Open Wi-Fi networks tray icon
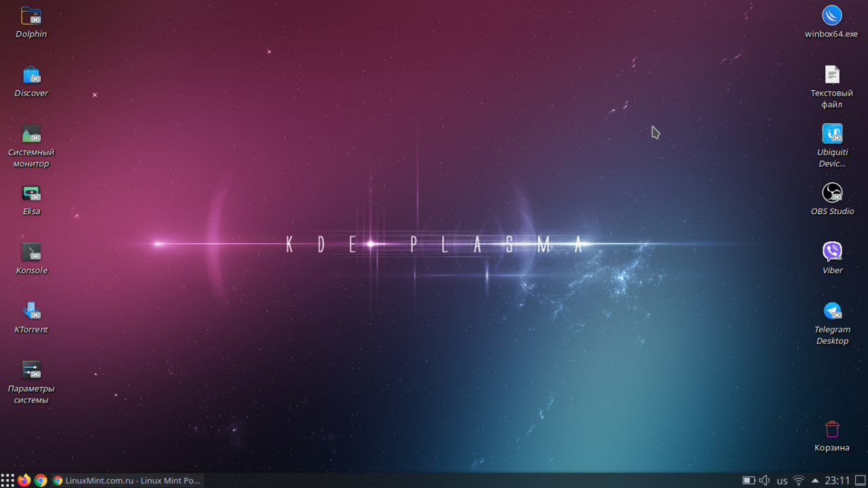This screenshot has width=868, height=488. tap(799, 481)
